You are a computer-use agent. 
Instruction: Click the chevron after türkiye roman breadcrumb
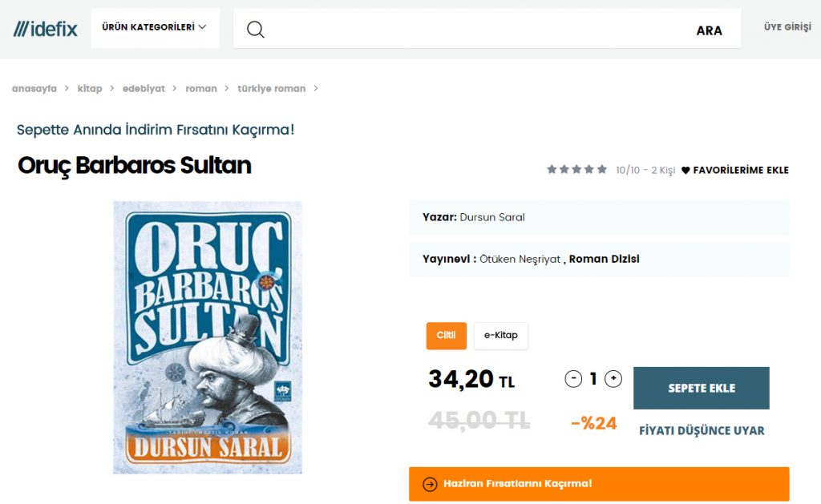[x=316, y=88]
